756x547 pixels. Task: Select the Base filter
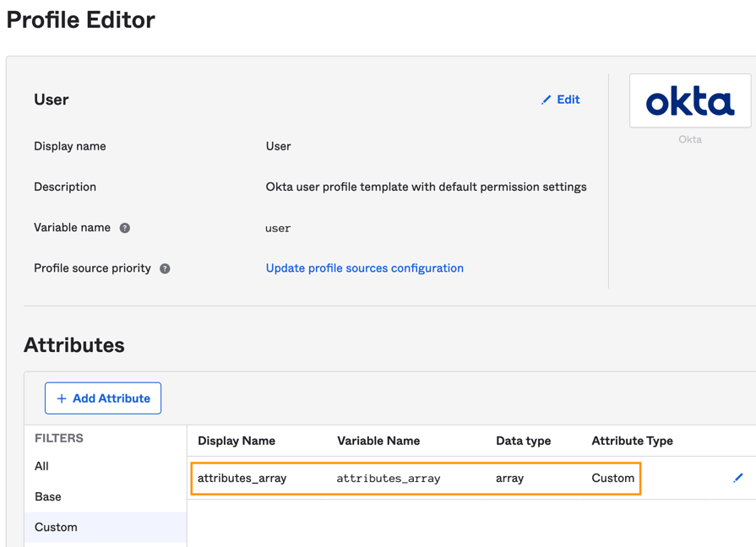tap(48, 496)
